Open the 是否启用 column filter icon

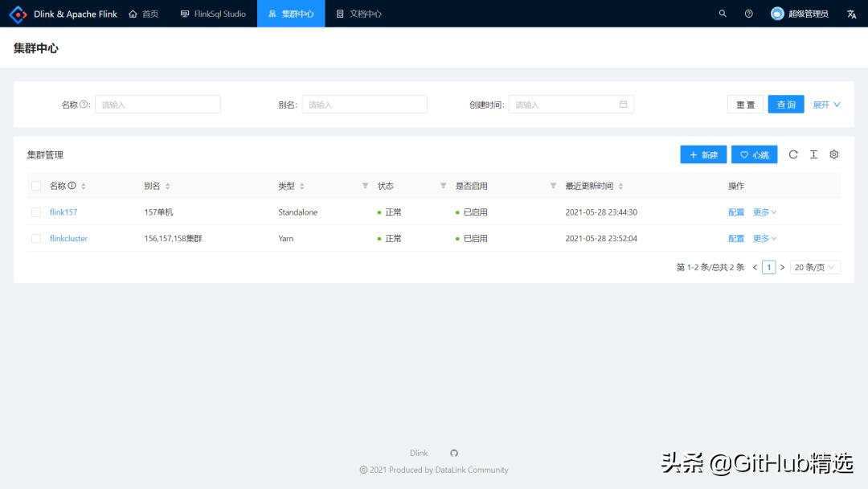click(x=553, y=186)
